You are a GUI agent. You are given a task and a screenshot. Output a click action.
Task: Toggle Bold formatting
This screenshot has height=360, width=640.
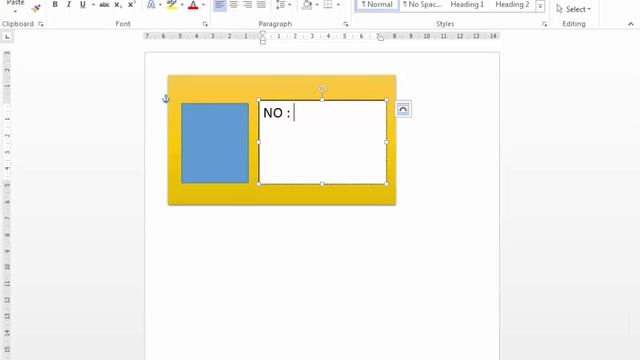point(55,4)
